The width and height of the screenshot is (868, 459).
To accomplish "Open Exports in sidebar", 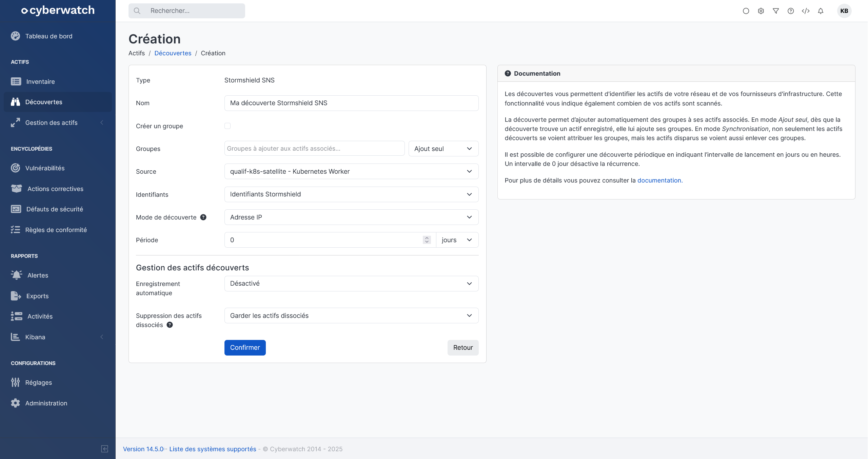I will click(x=58, y=296).
